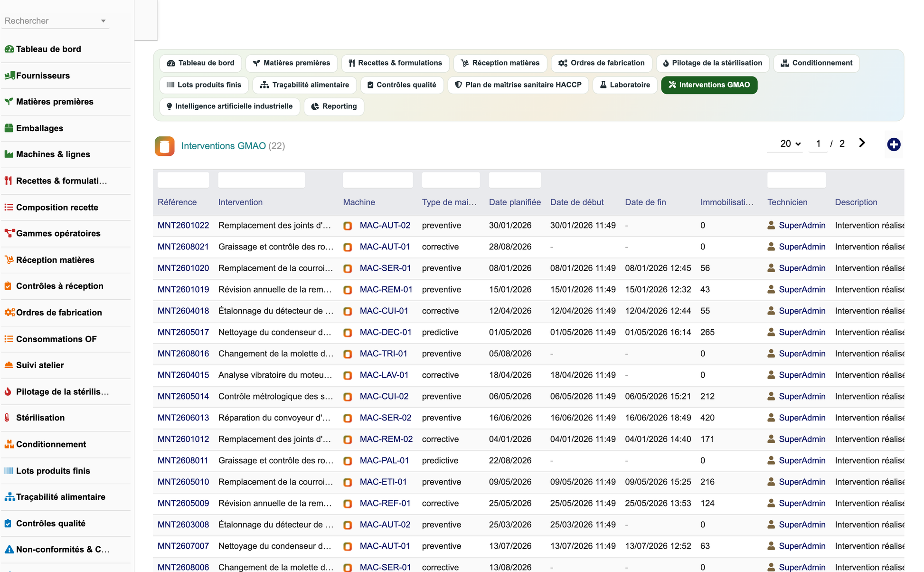Open the Pilotage de la stérilisation tab

[x=712, y=63]
